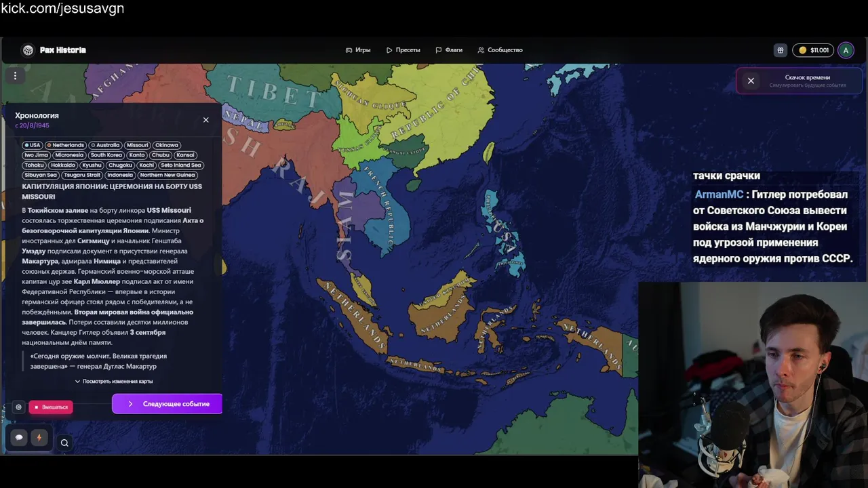868x488 pixels.
Task: Select the Indonesia tag
Action: 120,176
